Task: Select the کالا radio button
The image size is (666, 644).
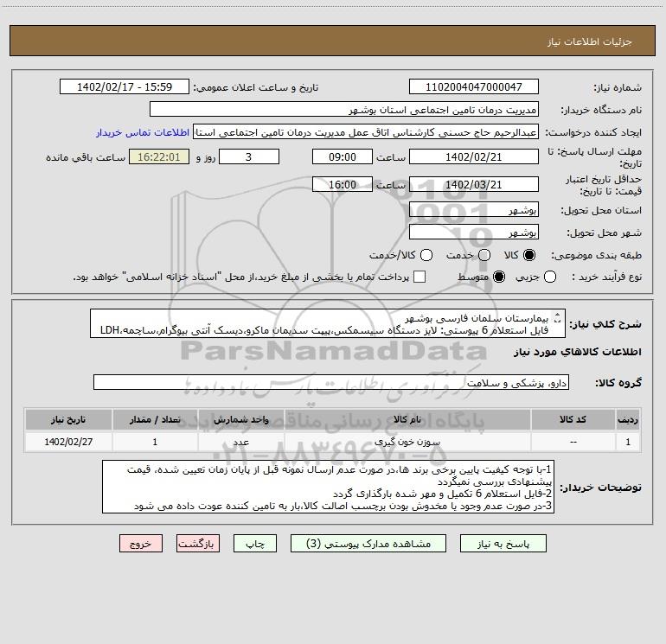Action: pyautogui.click(x=529, y=255)
